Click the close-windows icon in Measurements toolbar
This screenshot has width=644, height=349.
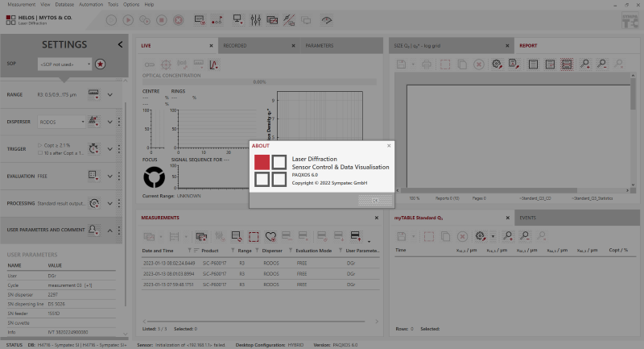(201, 236)
